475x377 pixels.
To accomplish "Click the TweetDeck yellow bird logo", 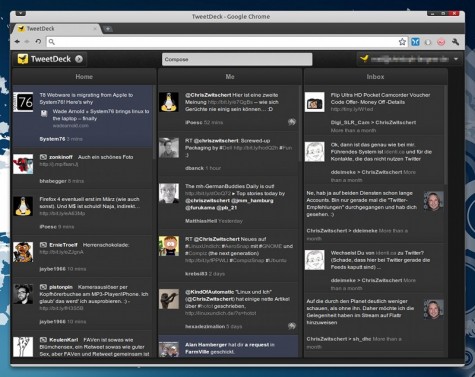I will click(23, 59).
